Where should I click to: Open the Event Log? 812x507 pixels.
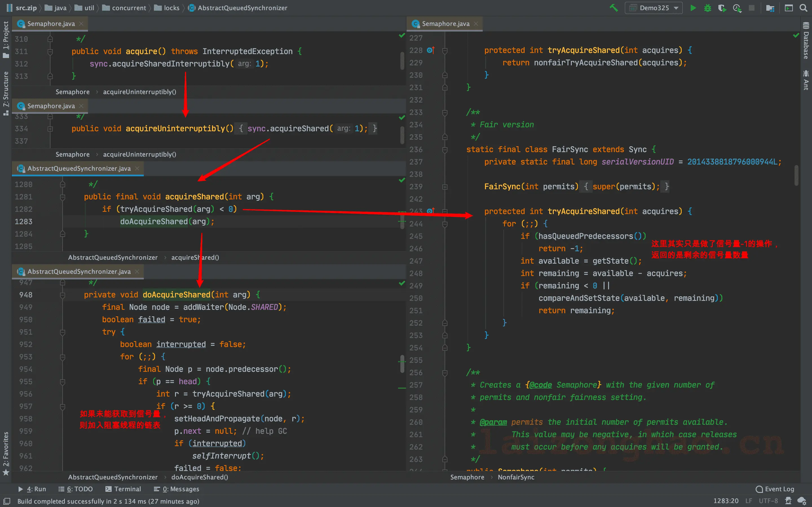coord(775,489)
